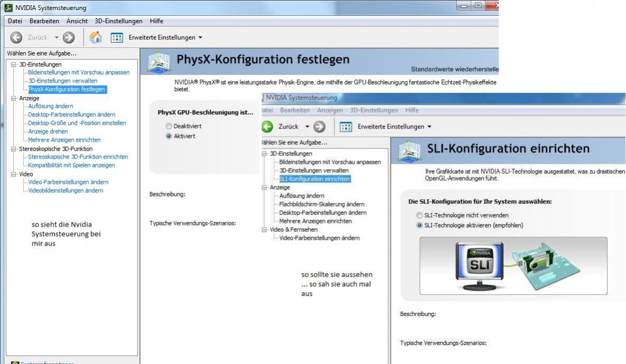Open the Anzeigen menu in the SLI window
This screenshot has width=626, height=364.
tap(330, 110)
